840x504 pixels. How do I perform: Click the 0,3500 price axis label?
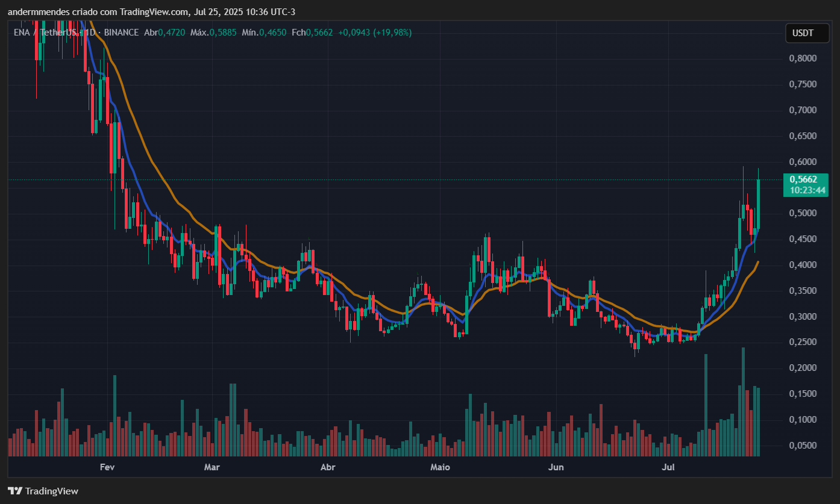803,291
